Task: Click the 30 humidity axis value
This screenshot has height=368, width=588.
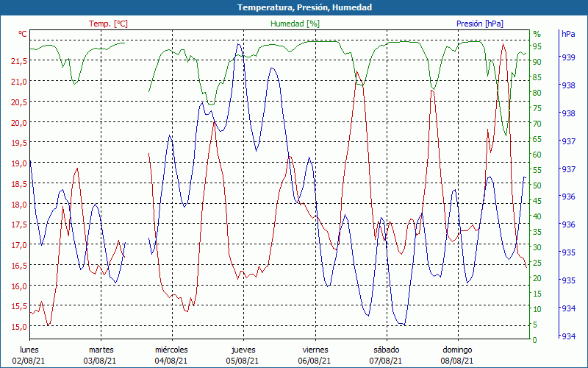Action: tap(537, 247)
